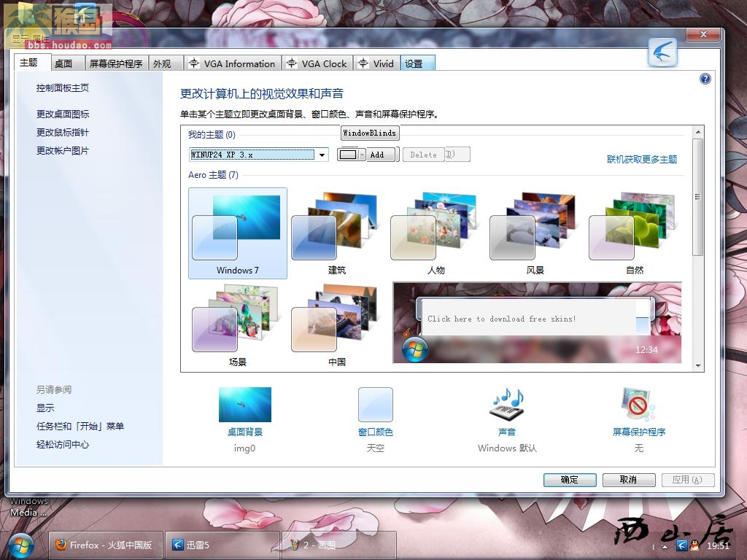
Task: Open the help question mark icon
Action: click(x=705, y=79)
